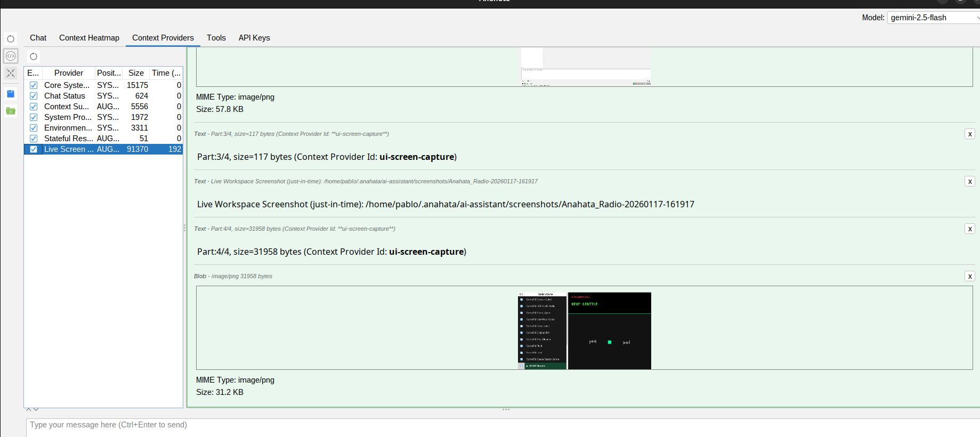Toggle the code brackets icon in sidebar

click(11, 56)
